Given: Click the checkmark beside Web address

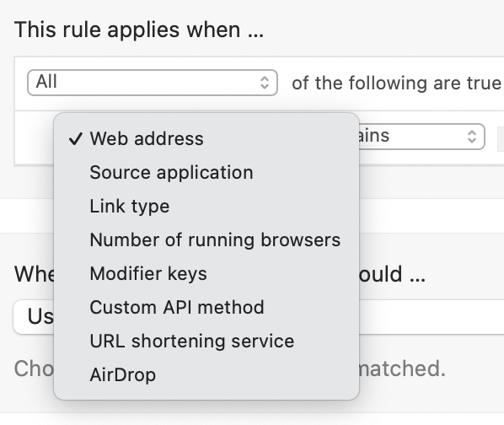Looking at the screenshot, I should (x=76, y=139).
